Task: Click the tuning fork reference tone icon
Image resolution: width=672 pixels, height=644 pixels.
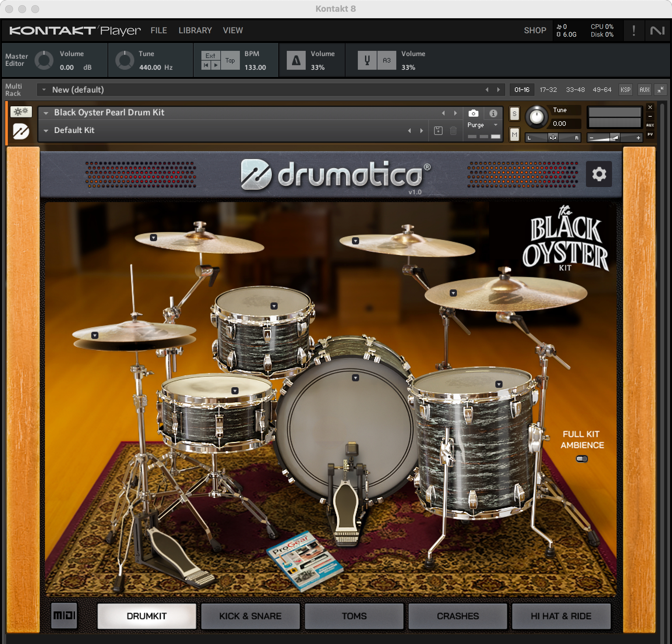Action: click(x=367, y=60)
